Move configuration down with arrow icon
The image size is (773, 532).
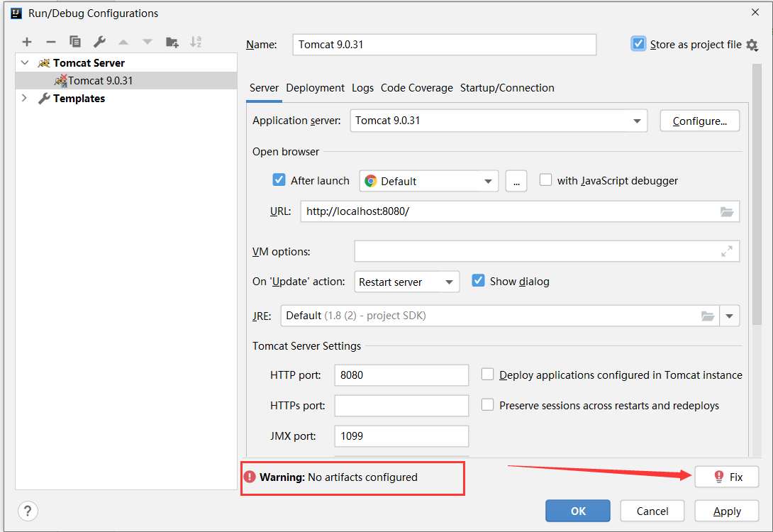click(x=148, y=42)
